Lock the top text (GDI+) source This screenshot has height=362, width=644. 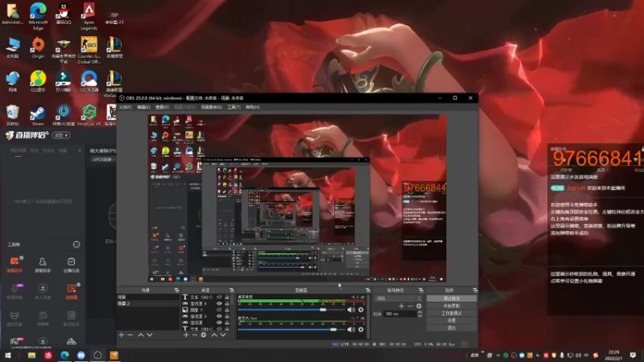(227, 297)
